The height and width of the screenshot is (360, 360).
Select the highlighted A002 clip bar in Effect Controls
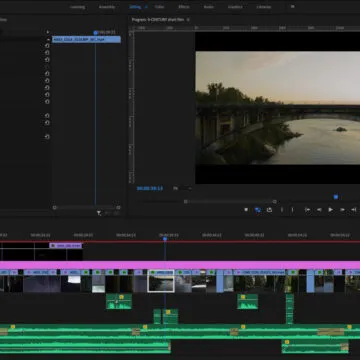point(86,40)
